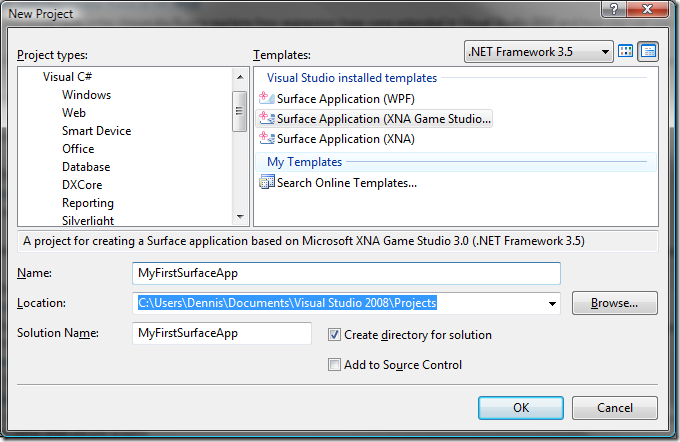Click the Surface Application (WPF) template icon
680x442 pixels.
pos(266,98)
